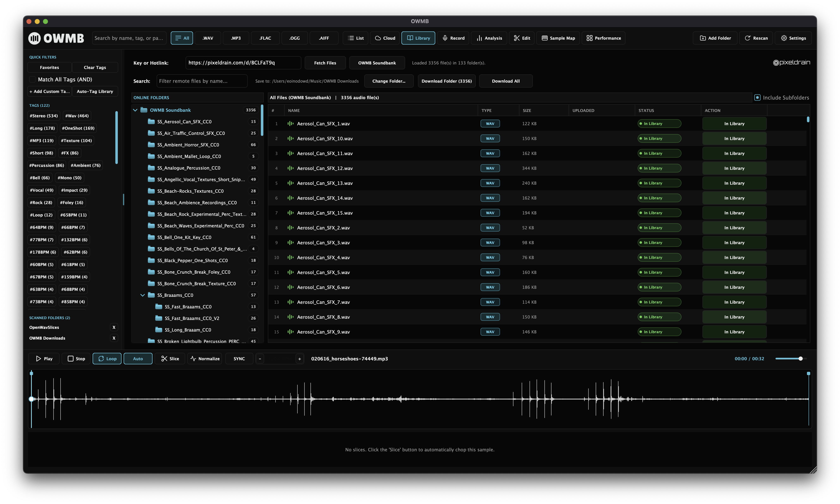Click Auto-Tag Library button
The height and width of the screenshot is (504, 840).
(95, 91)
